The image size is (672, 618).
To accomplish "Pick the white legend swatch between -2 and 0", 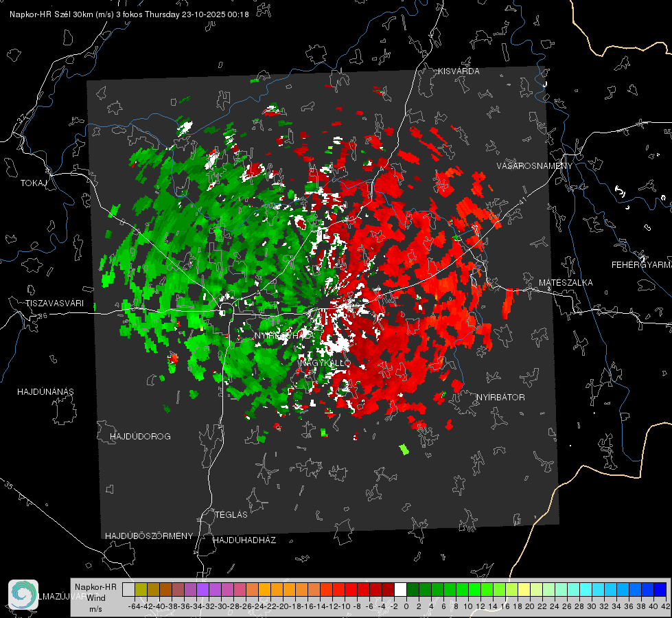I will pyautogui.click(x=400, y=589).
